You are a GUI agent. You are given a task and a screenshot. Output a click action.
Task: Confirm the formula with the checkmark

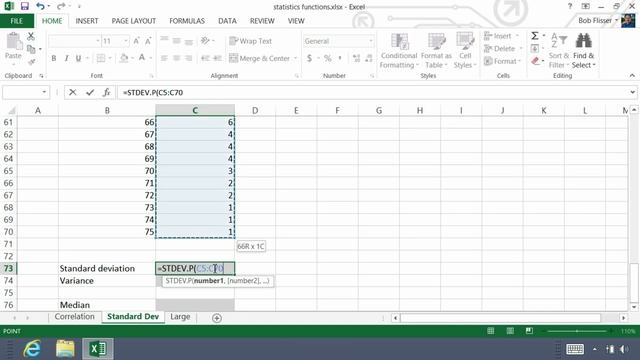[x=90, y=93]
